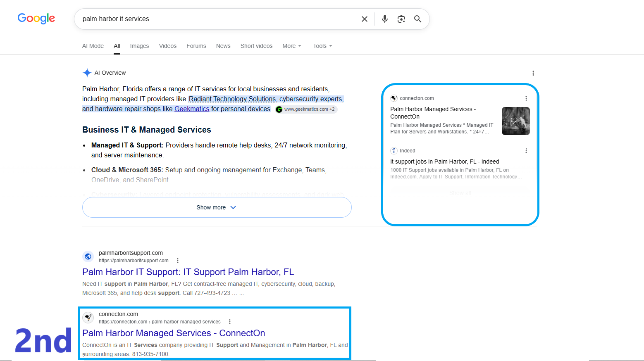Click the Business IT & Managed Services heading

pyautogui.click(x=147, y=130)
